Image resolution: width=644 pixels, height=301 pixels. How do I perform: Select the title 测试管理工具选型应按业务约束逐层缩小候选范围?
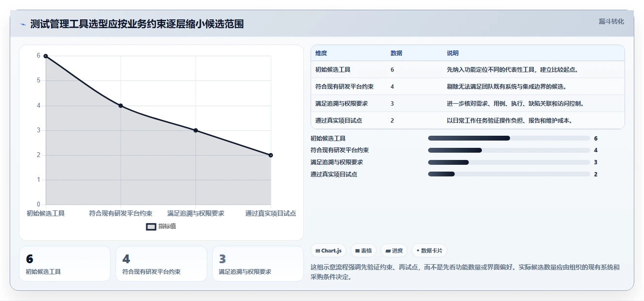point(137,24)
